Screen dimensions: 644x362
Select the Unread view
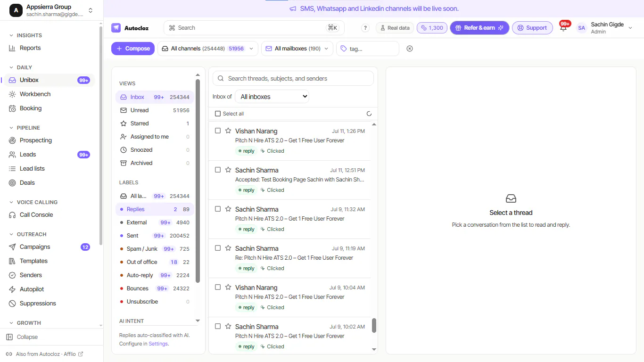(155, 110)
